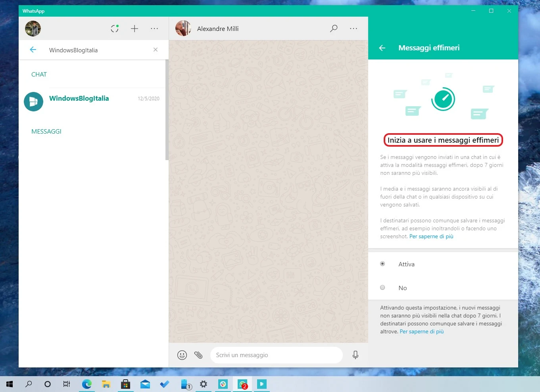Open the conversation options menu
Image resolution: width=540 pixels, height=392 pixels.
coord(353,28)
